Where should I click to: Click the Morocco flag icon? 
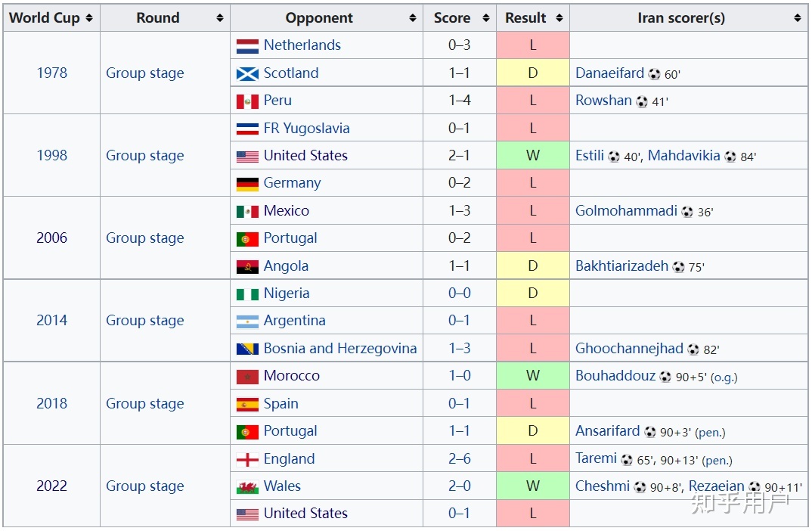(247, 377)
